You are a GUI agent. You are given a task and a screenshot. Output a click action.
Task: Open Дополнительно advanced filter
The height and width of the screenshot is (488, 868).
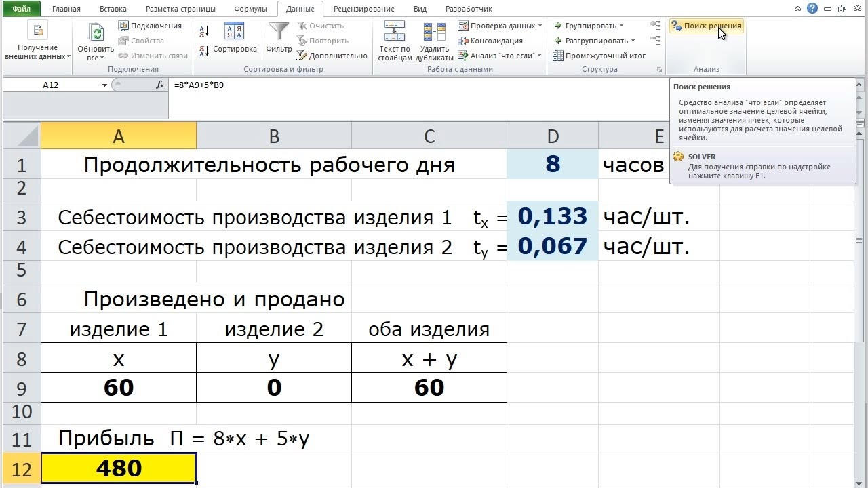(x=332, y=56)
